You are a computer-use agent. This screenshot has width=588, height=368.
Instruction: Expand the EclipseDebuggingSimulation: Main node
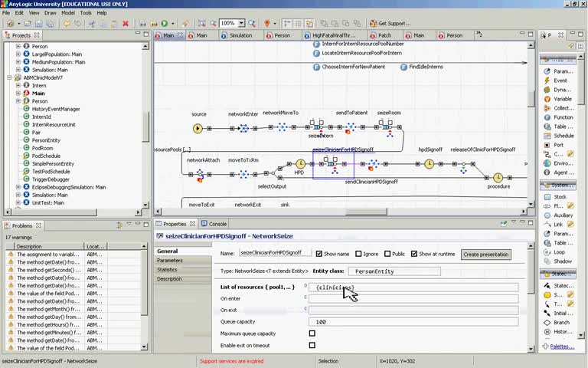coord(18,186)
